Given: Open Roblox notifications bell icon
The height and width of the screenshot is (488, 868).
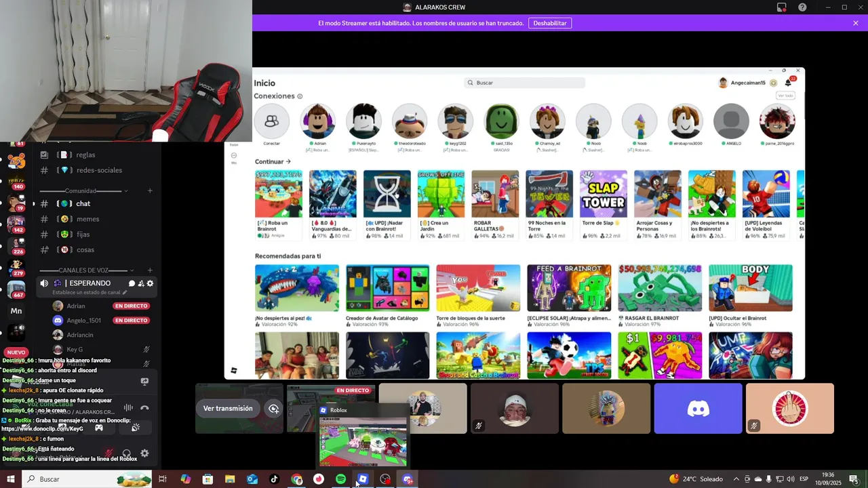Looking at the screenshot, I should point(789,83).
